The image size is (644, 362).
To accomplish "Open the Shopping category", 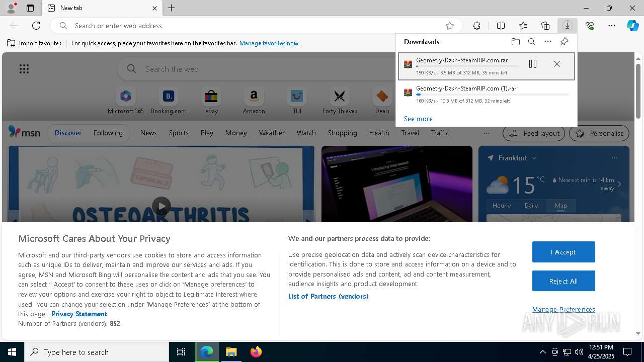I will [342, 133].
